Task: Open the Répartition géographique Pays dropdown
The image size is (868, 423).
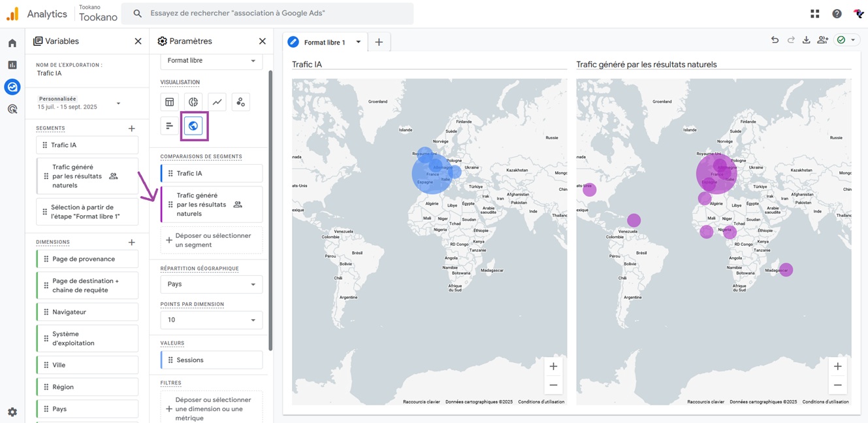Action: tap(211, 284)
